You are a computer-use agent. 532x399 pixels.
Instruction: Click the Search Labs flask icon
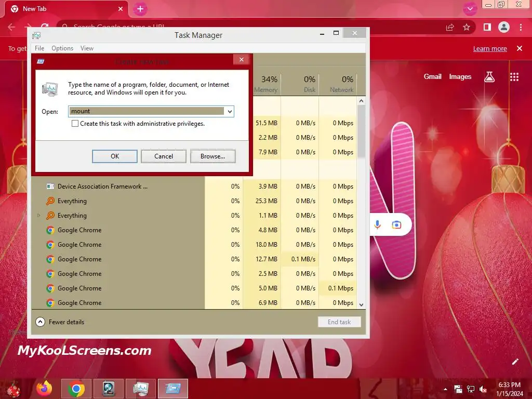coord(489,77)
